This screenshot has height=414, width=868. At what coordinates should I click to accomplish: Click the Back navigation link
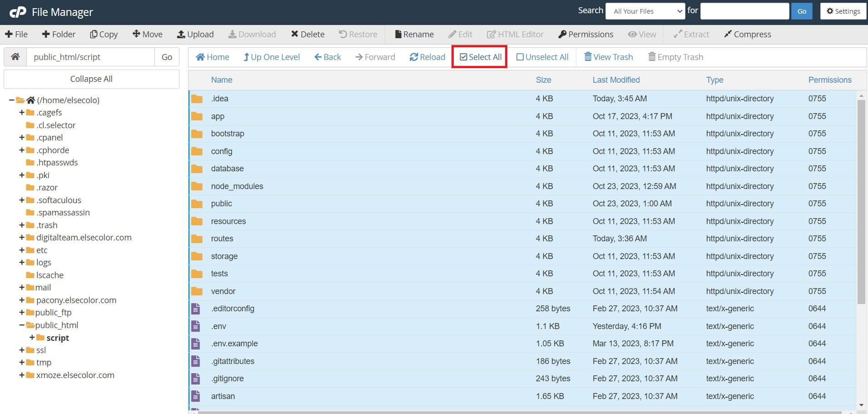327,57
